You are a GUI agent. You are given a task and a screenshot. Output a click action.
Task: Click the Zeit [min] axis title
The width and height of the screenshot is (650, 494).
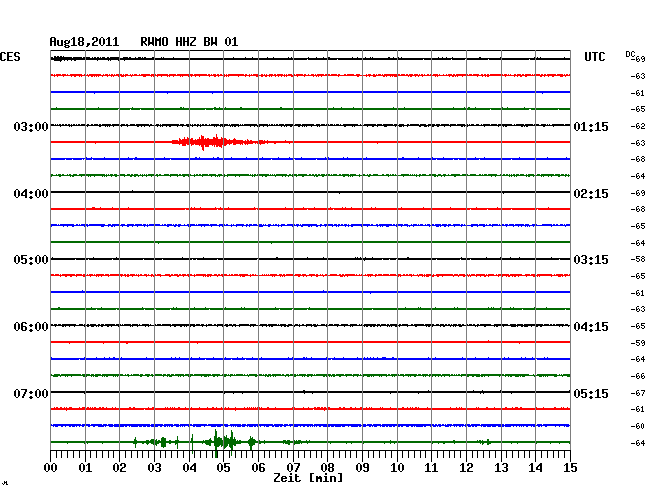coord(308,478)
